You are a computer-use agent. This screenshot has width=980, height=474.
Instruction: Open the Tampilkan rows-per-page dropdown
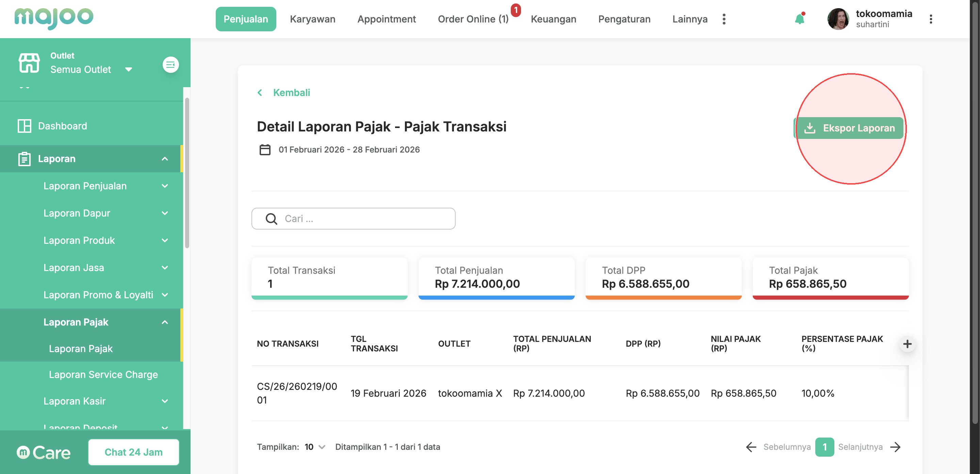click(x=315, y=447)
